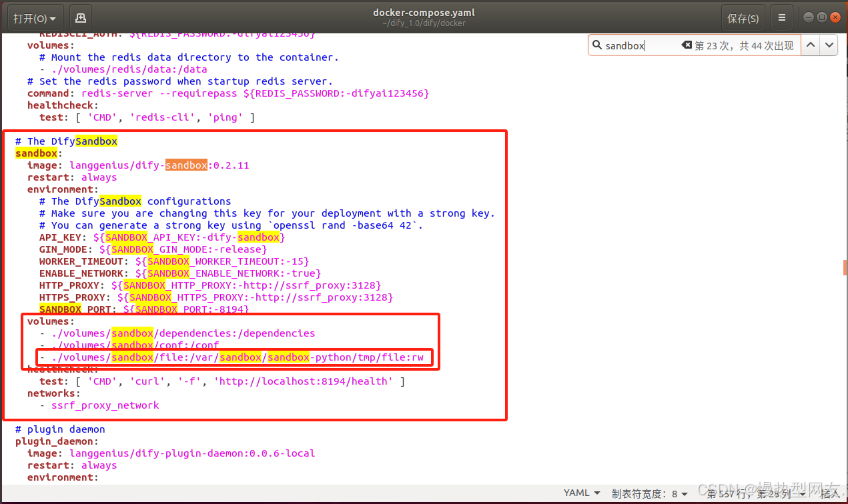Click the 'dify-plugin-daemon:0.0.6-local' image line

pos(171,453)
